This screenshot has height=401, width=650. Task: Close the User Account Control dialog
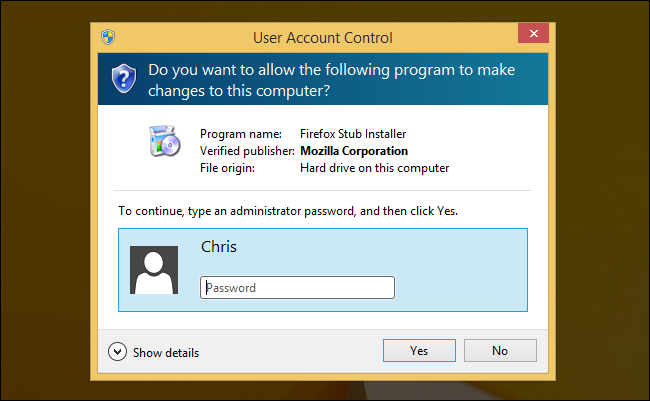click(x=532, y=35)
